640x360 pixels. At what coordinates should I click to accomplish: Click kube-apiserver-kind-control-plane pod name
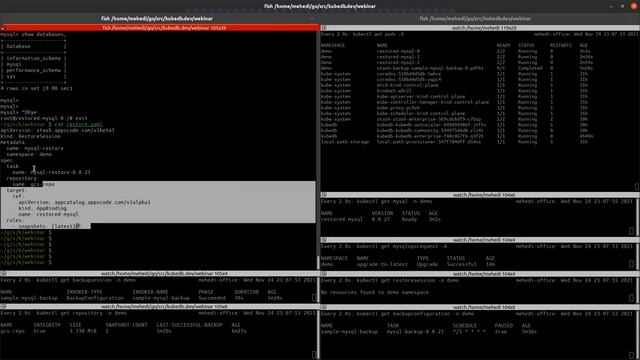coord(421,97)
